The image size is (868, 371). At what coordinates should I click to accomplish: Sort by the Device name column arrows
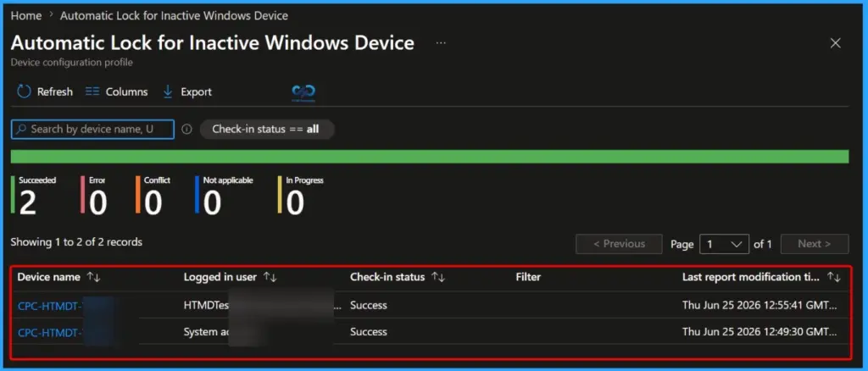tap(93, 277)
